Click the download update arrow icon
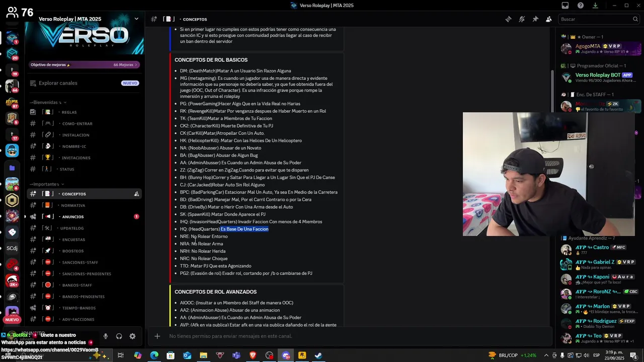Image resolution: width=644 pixels, height=362 pixels. pos(595,6)
